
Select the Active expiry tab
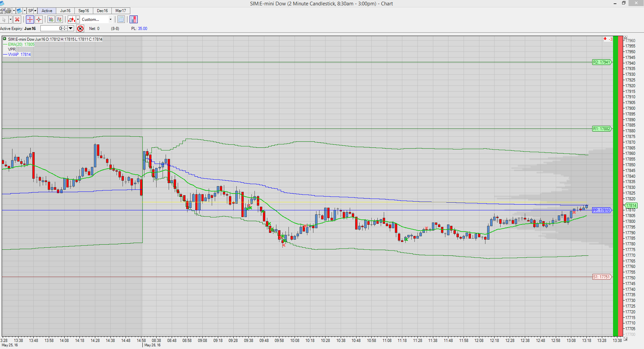pos(47,11)
